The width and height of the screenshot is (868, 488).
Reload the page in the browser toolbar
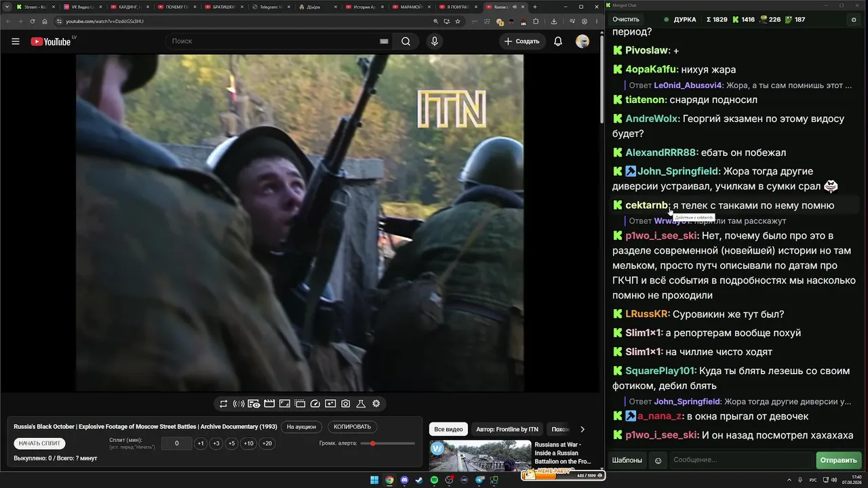pos(33,21)
